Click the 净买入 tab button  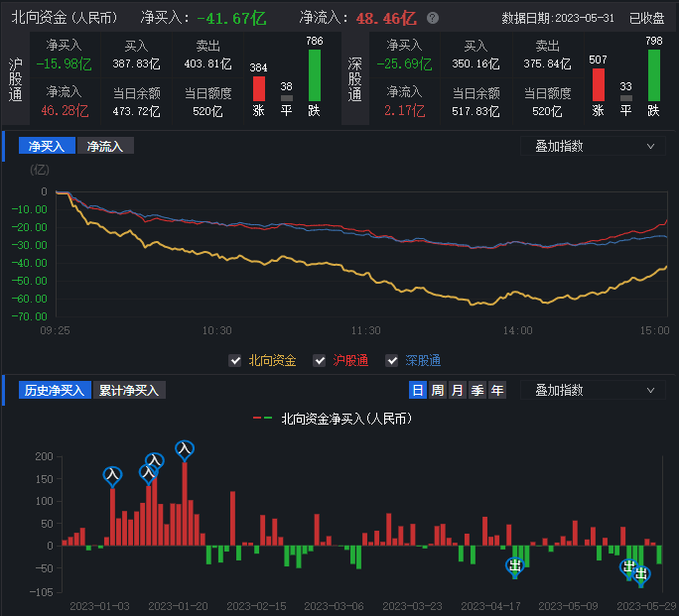(x=47, y=146)
